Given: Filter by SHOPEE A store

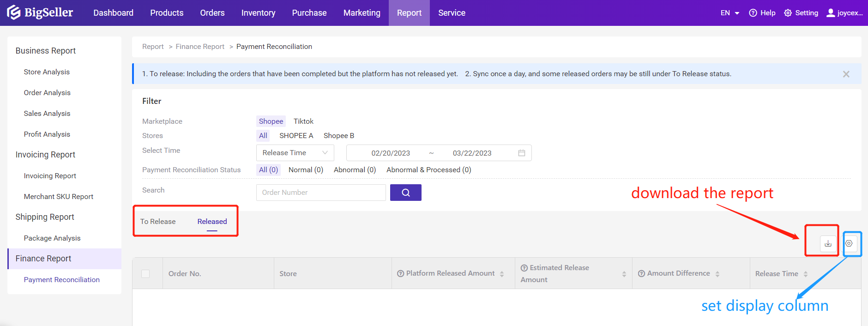Looking at the screenshot, I should 296,136.
